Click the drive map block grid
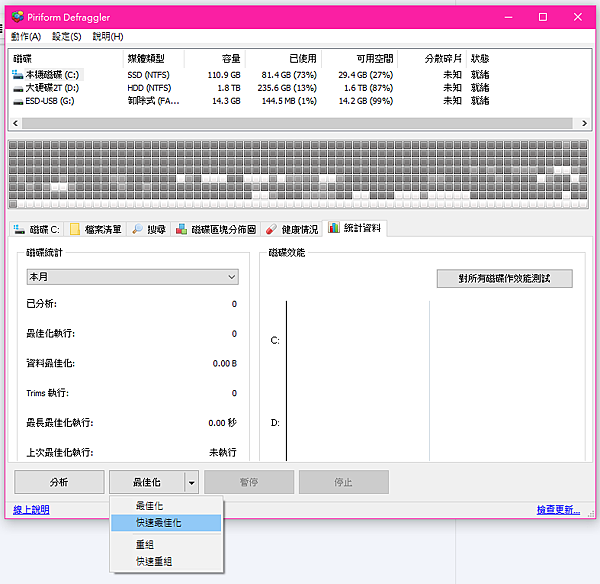 tap(298, 174)
